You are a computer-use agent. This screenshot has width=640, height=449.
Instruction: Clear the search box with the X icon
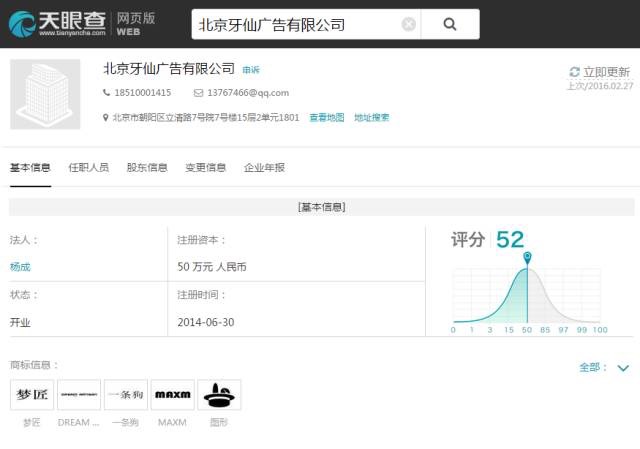tap(408, 24)
